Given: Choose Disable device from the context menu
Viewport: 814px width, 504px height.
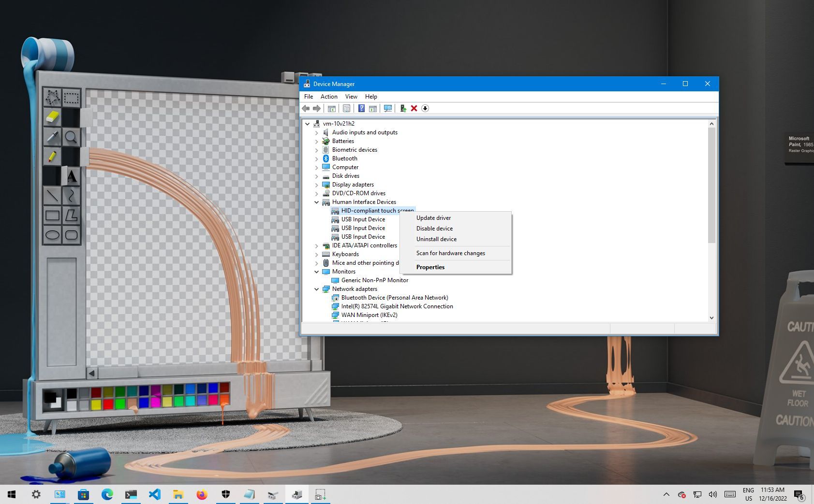Looking at the screenshot, I should [x=434, y=229].
